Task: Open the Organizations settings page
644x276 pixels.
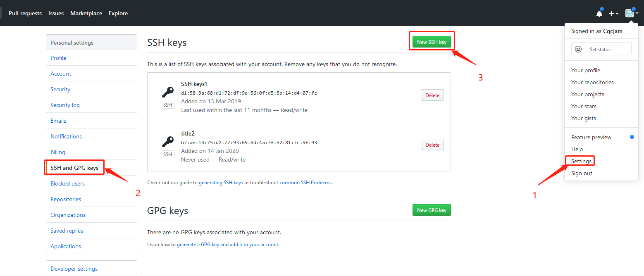Action: (91, 215)
